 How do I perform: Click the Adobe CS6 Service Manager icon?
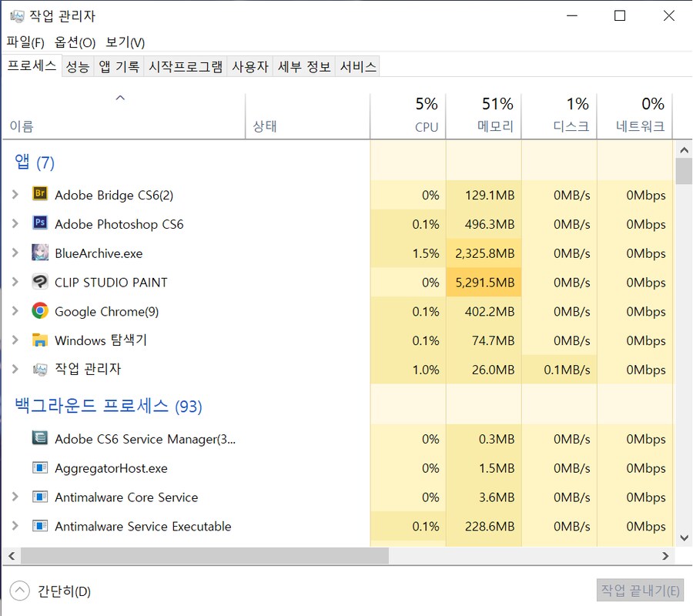tap(40, 438)
